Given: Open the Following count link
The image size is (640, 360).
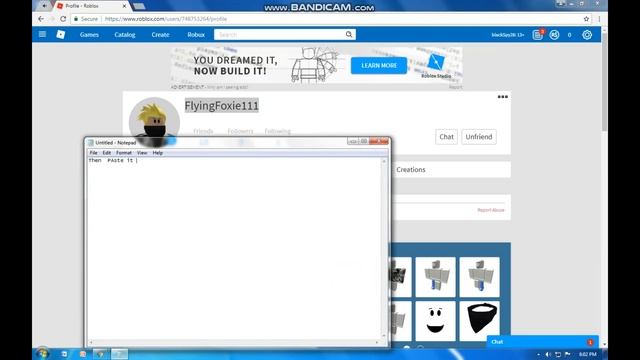Looking at the screenshot, I should pos(278,131).
